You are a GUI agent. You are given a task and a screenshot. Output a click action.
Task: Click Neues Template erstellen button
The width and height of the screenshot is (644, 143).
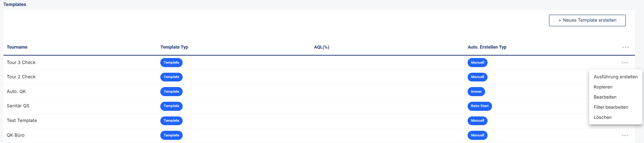[587, 20]
